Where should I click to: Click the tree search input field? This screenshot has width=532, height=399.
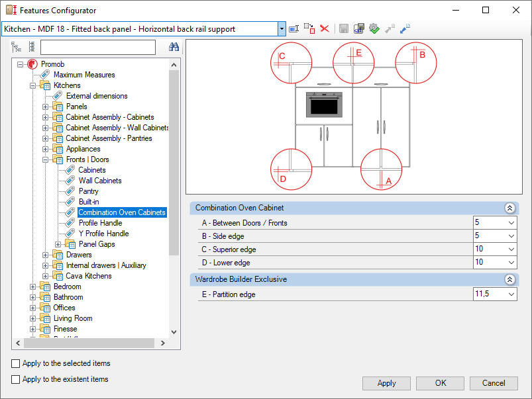(98, 47)
